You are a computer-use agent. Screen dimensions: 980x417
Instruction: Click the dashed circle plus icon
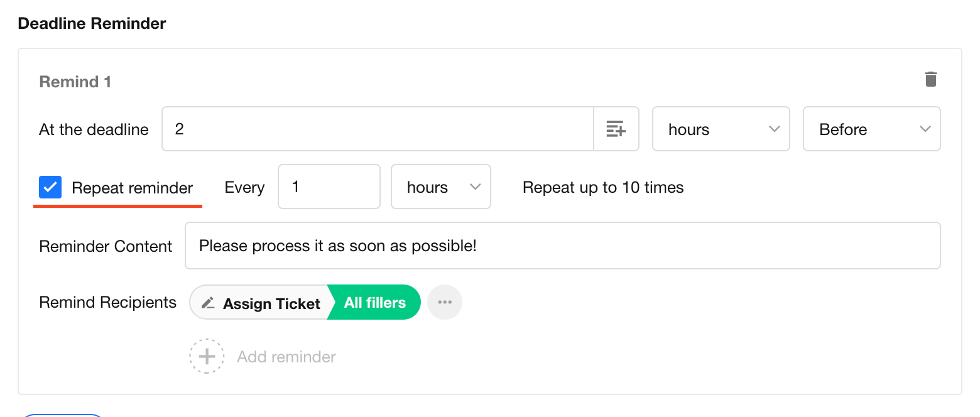207,357
